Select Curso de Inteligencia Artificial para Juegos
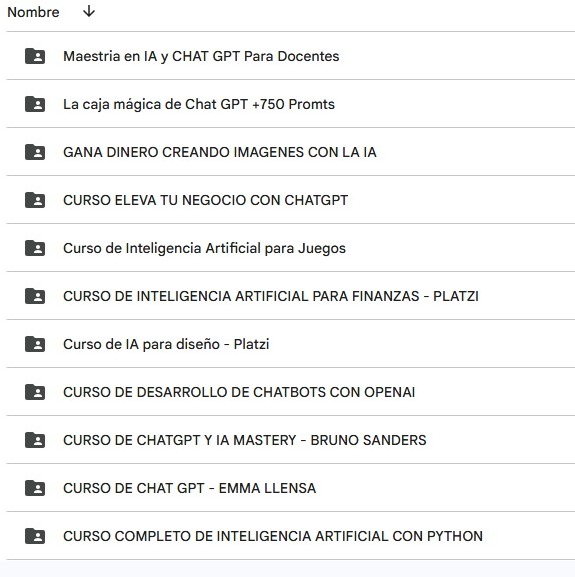575x577 pixels. tap(291, 248)
